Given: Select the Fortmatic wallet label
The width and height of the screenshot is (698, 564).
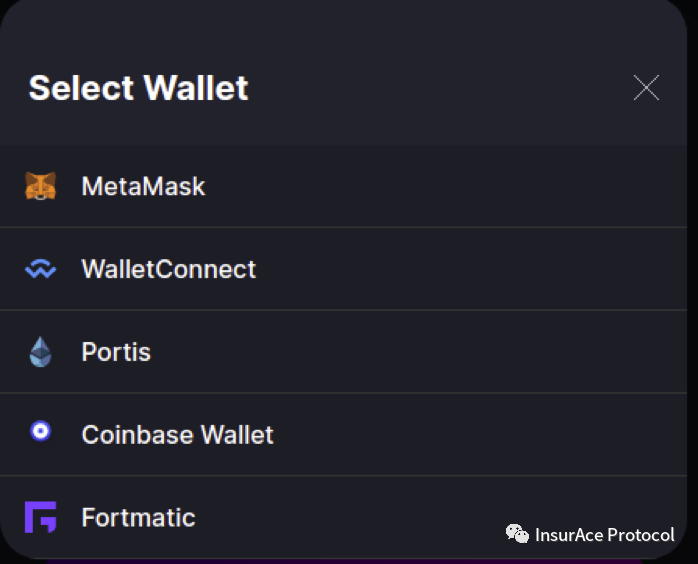Looking at the screenshot, I should (138, 517).
